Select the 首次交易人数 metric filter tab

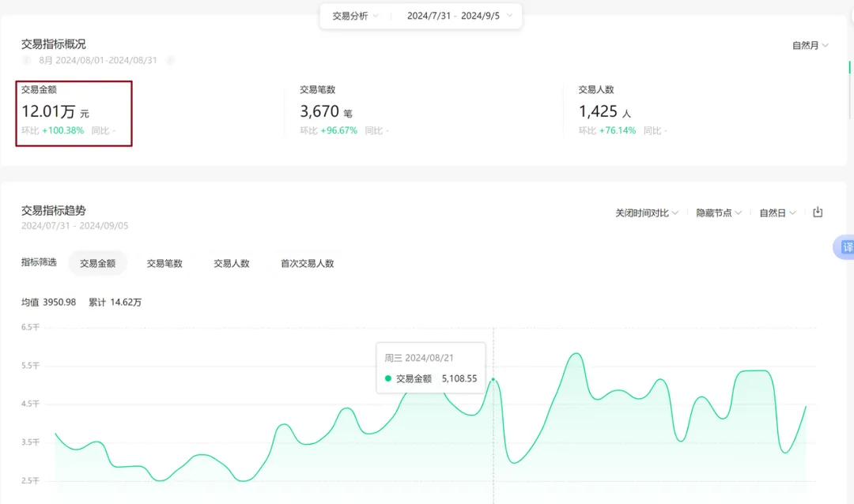(307, 263)
